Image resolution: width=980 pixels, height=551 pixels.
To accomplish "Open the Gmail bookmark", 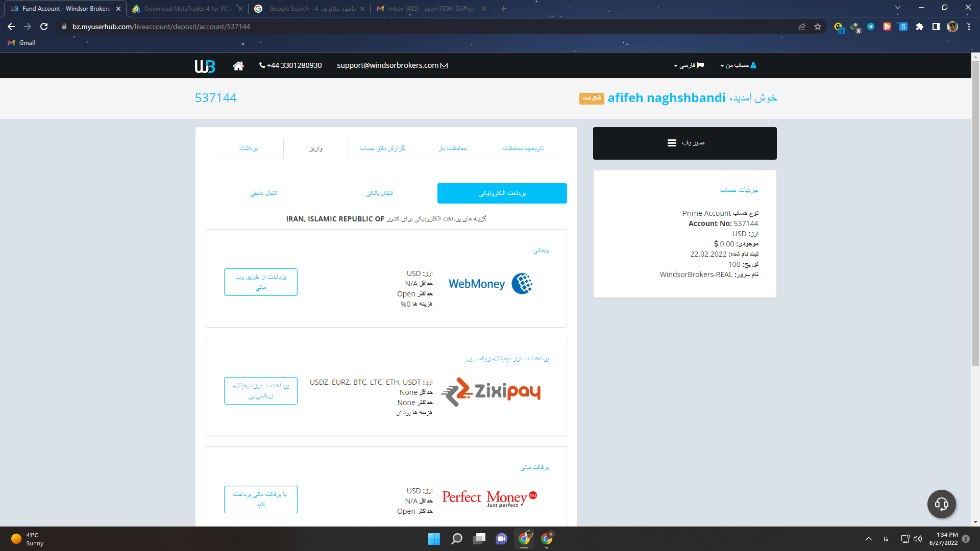I will tap(21, 43).
